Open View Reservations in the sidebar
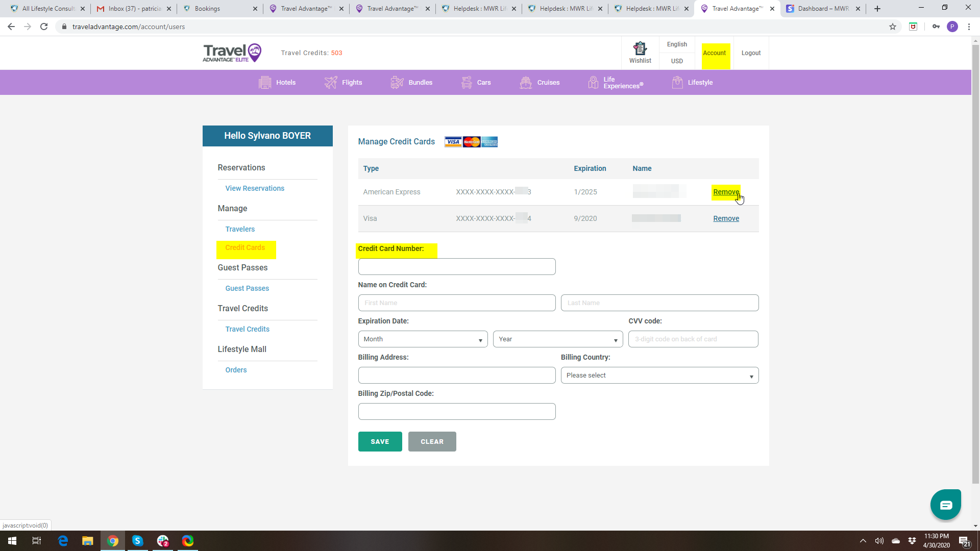 click(255, 188)
